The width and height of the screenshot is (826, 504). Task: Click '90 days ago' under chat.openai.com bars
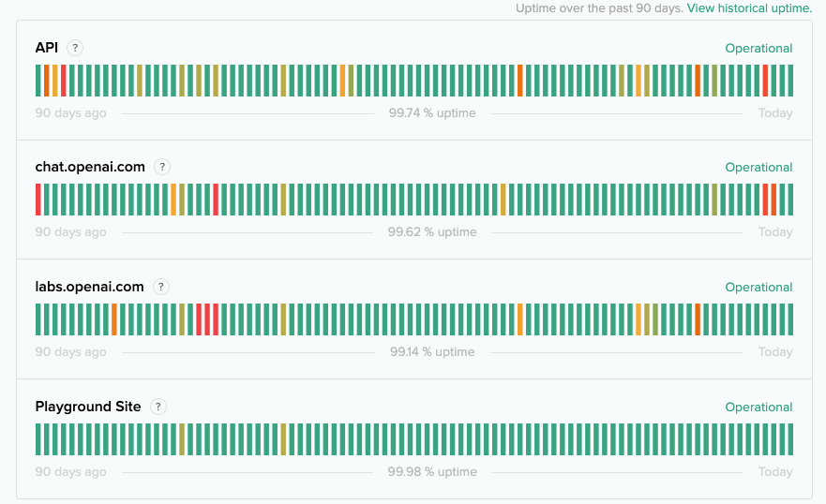[x=70, y=232]
